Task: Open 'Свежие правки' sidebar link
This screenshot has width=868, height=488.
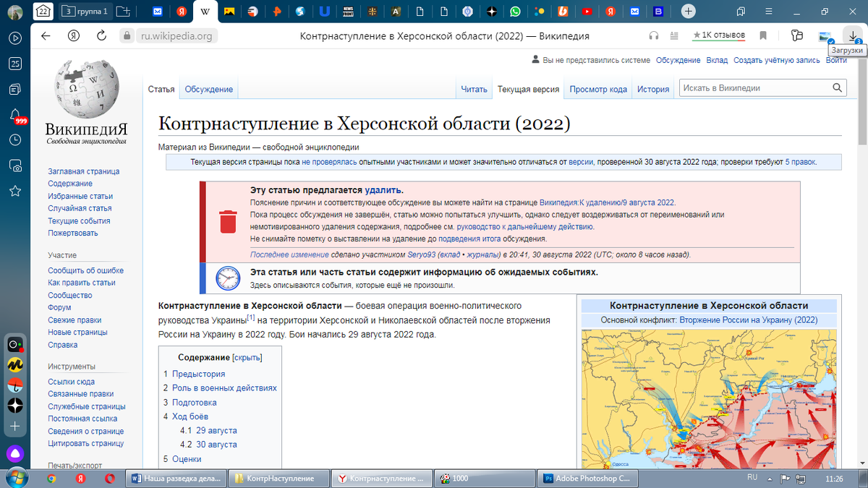Action: pyautogui.click(x=75, y=320)
